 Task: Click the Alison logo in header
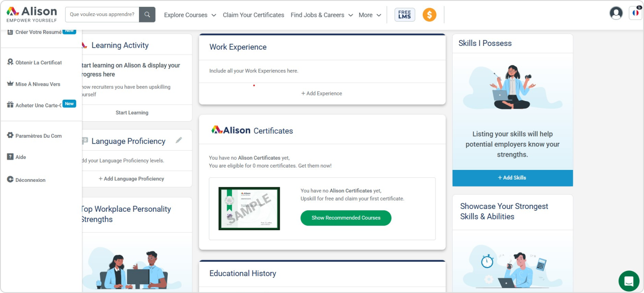click(32, 14)
